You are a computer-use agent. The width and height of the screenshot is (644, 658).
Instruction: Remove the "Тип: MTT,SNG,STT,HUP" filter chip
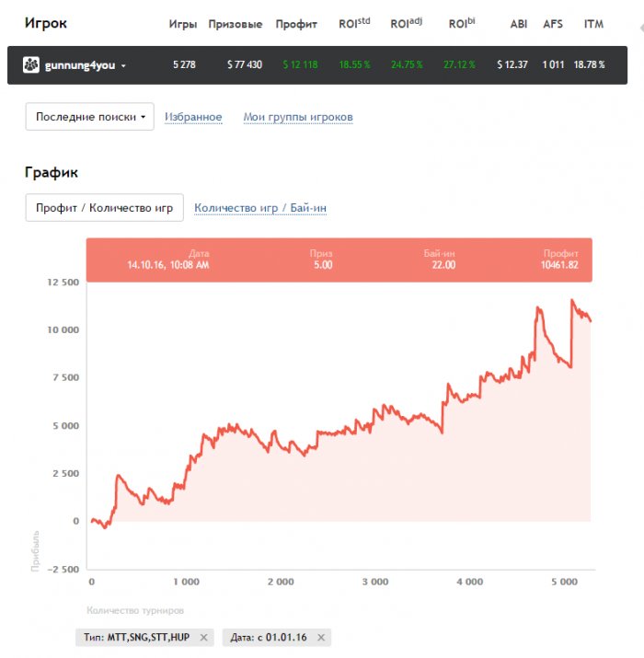(203, 637)
